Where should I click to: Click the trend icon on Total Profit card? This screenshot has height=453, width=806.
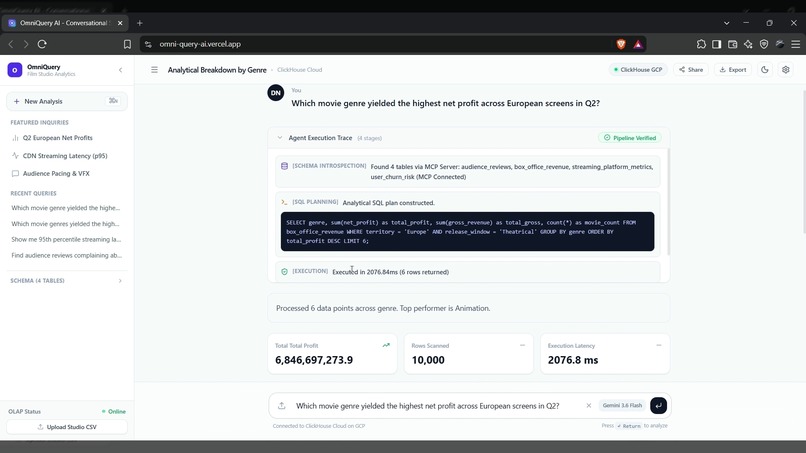tap(386, 346)
